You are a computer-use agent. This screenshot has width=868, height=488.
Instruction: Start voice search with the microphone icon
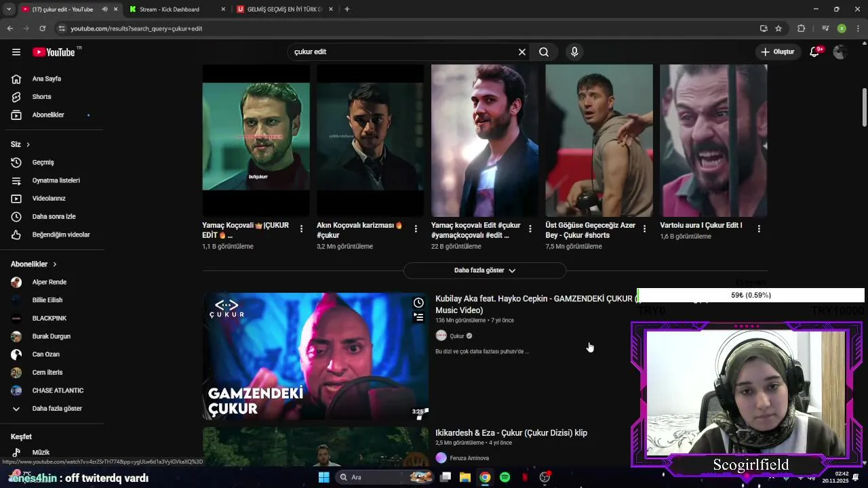click(574, 52)
